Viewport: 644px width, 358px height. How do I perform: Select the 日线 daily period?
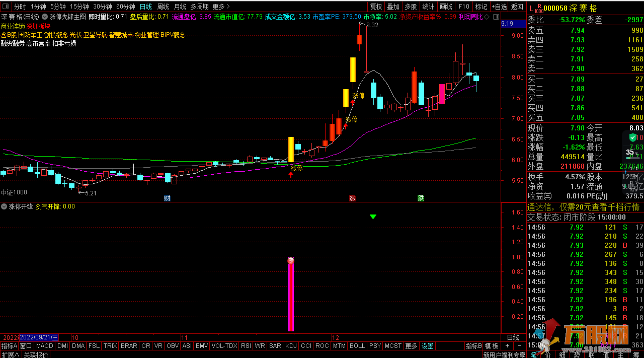point(145,7)
